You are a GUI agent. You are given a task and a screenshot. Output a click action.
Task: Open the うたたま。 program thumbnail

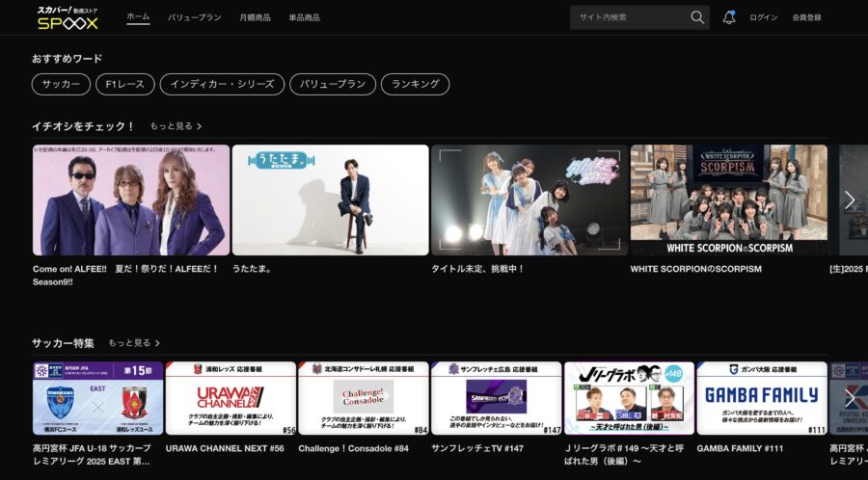[330, 200]
